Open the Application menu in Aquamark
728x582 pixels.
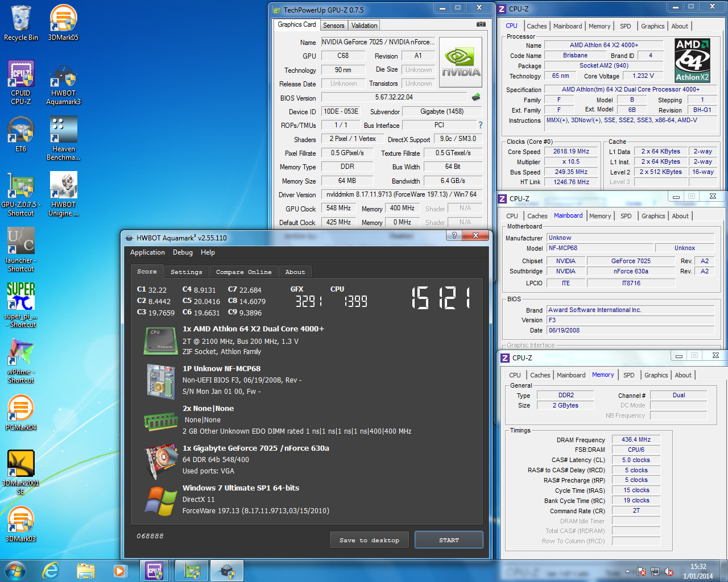(147, 252)
